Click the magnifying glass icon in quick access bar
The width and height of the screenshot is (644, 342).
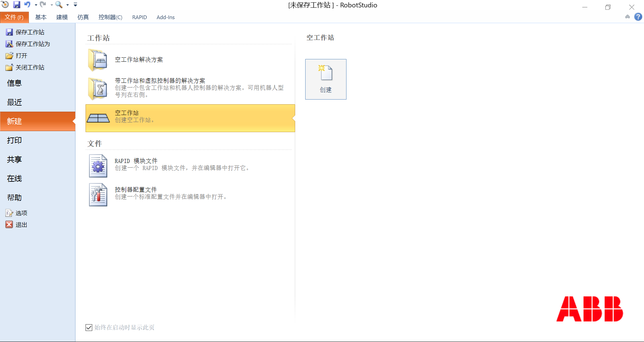pos(59,5)
